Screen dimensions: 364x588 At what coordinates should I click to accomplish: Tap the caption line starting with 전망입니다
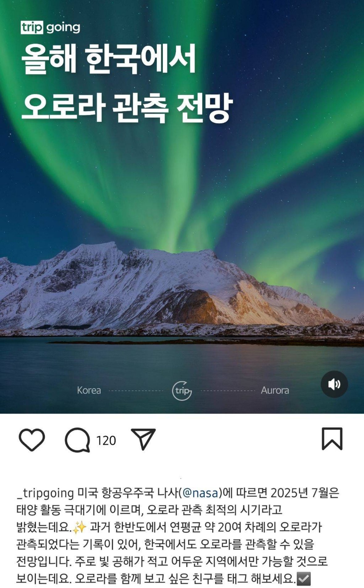pyautogui.click(x=172, y=561)
